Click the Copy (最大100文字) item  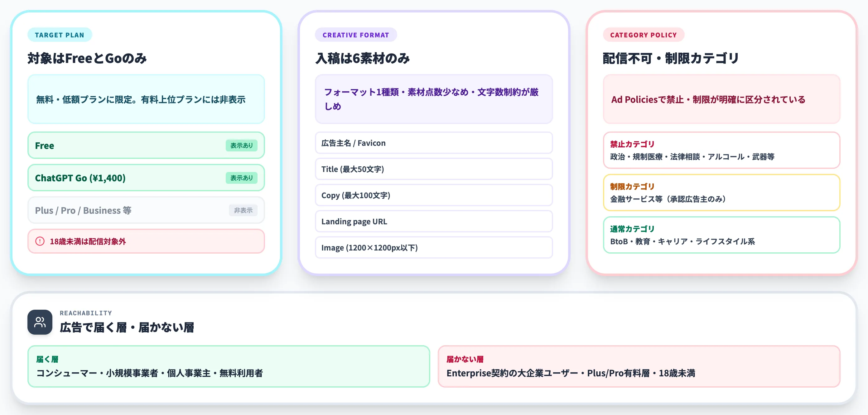pyautogui.click(x=434, y=195)
